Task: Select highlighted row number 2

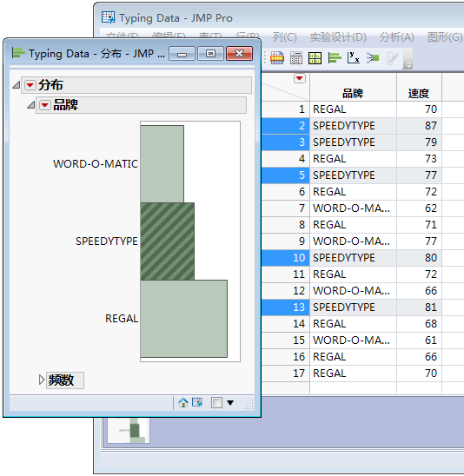Action: point(286,126)
